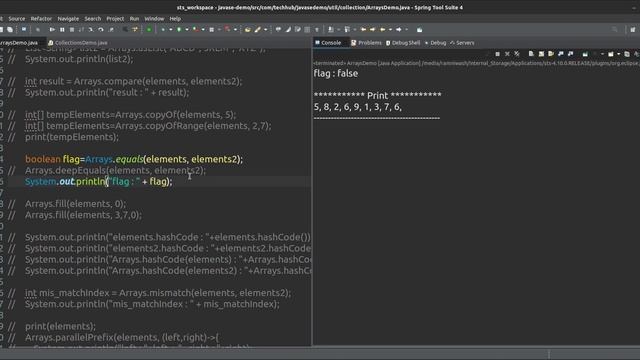
Task: Click the Coverage run icon
Action: [x=195, y=29]
